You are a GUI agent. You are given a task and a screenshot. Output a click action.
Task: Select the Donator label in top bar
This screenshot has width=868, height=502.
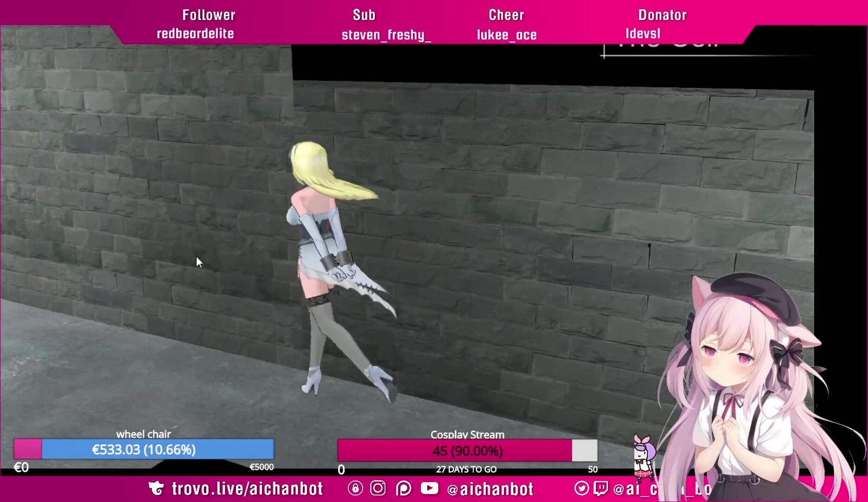point(662,15)
